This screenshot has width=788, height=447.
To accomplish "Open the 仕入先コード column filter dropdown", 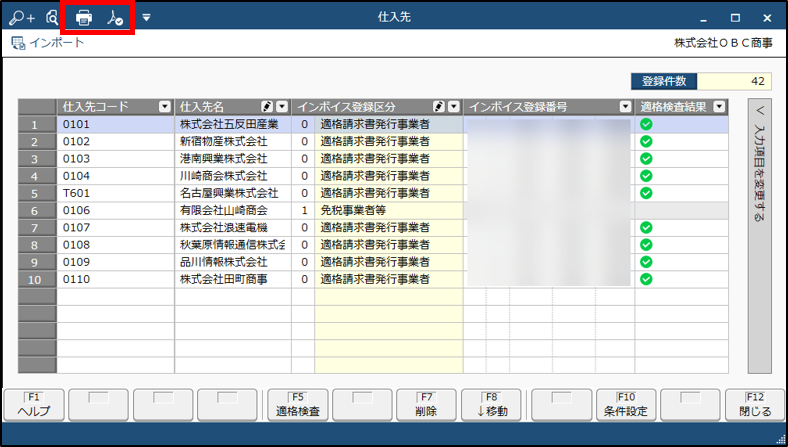I will (x=165, y=107).
